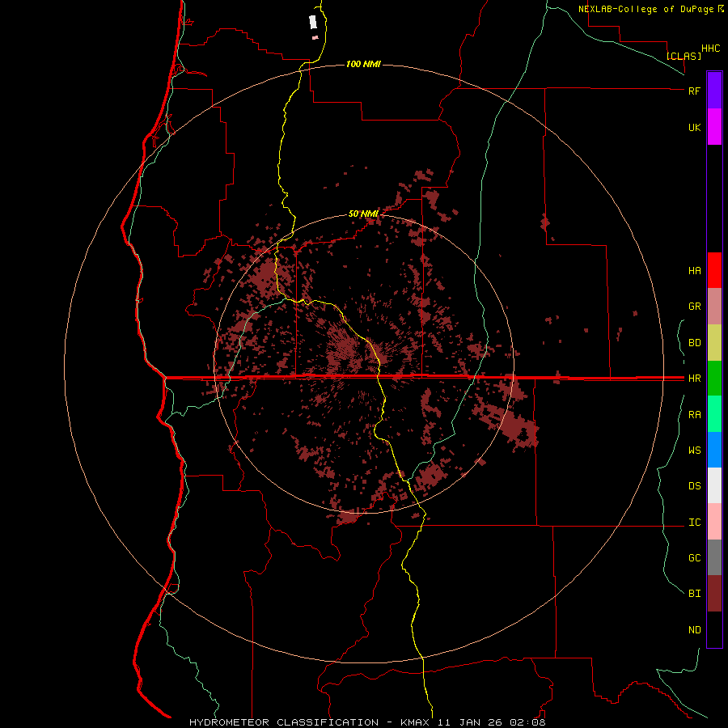Click the 11 JAN 26 date stamp
The image size is (728, 728).
pyautogui.click(x=470, y=722)
